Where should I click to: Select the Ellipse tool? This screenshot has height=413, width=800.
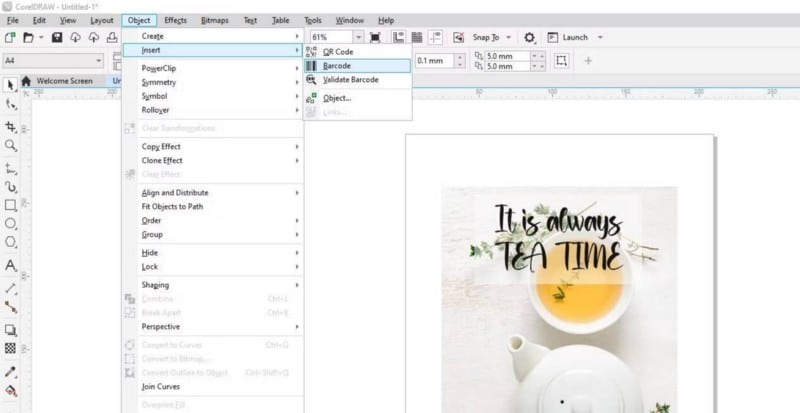(x=11, y=223)
